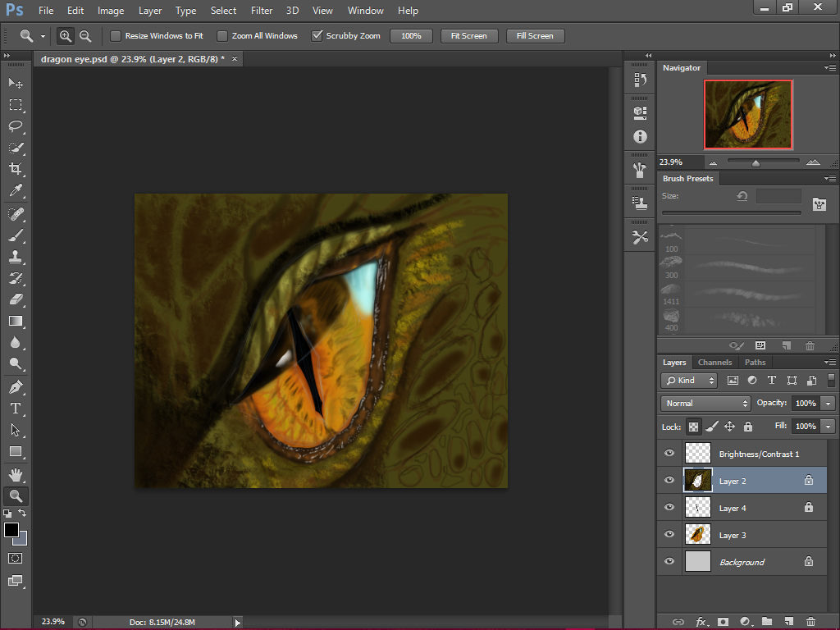Image resolution: width=840 pixels, height=630 pixels.
Task: Click the Fit Screen button
Action: click(x=468, y=35)
